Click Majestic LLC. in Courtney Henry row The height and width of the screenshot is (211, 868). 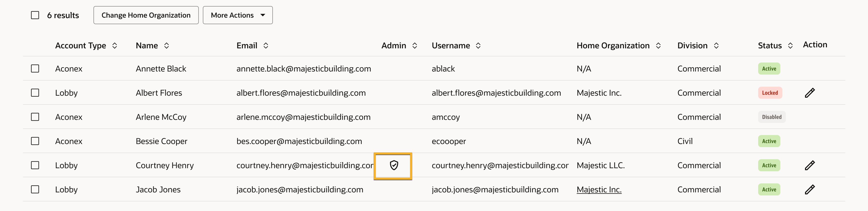[600, 166]
